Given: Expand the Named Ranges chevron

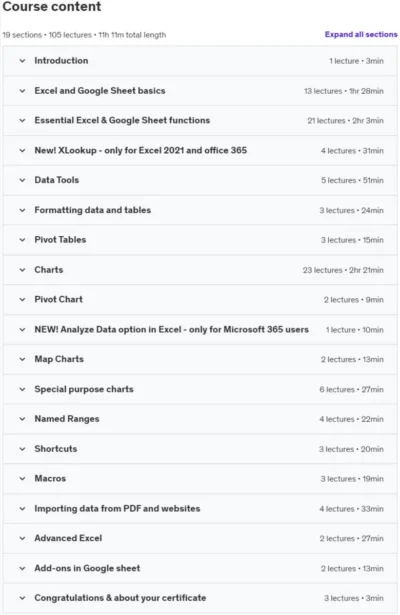Looking at the screenshot, I should (22, 419).
